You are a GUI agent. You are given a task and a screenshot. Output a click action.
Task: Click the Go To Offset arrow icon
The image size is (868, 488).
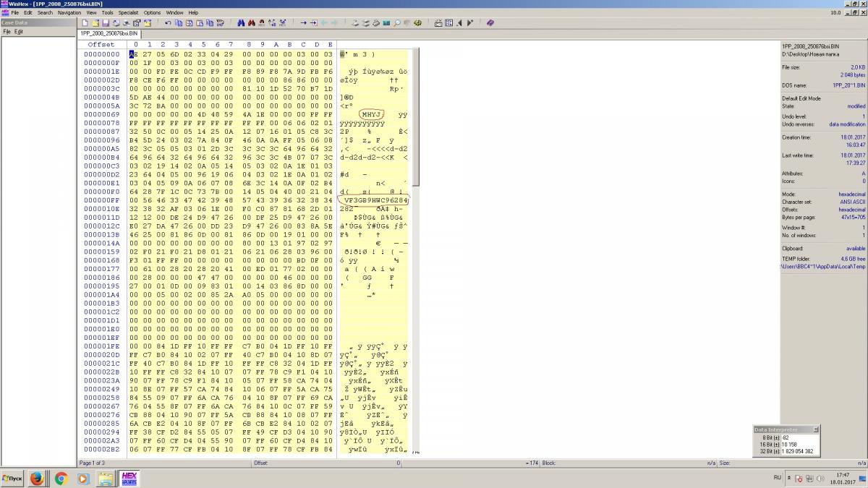coord(303,23)
